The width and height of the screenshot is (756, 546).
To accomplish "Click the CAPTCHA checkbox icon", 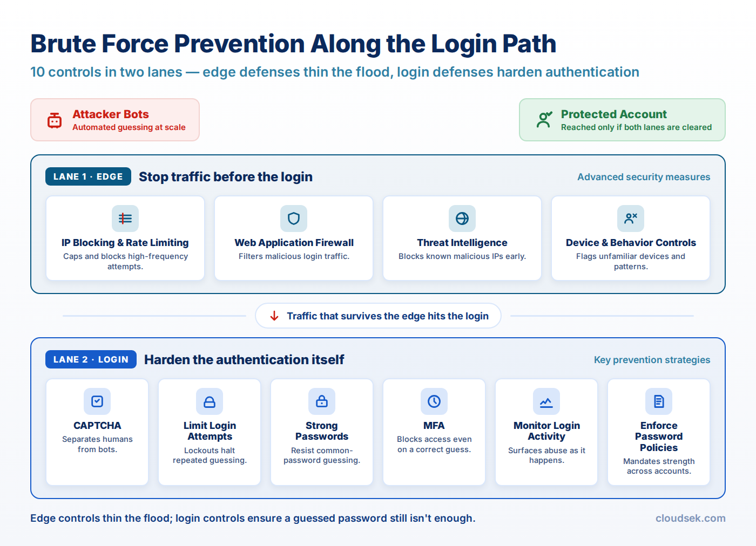I will tap(97, 401).
